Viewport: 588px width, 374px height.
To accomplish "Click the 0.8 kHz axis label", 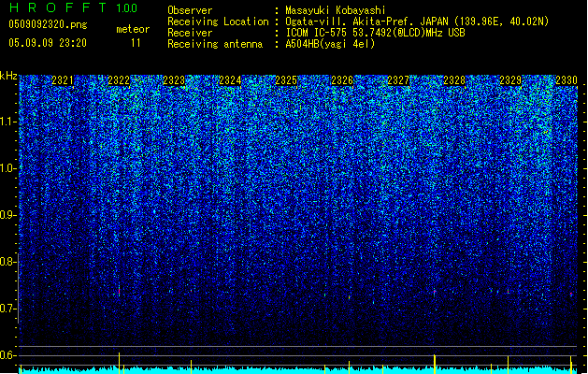I will [7, 262].
